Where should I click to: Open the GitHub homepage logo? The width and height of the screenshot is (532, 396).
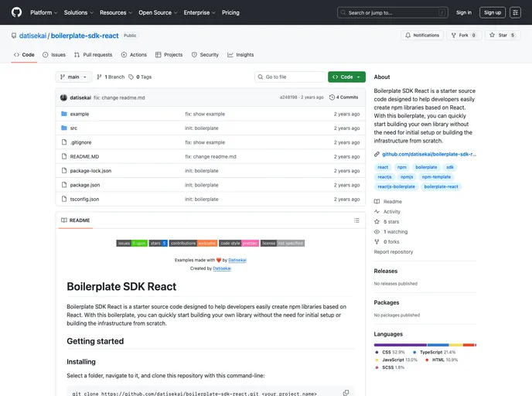click(16, 12)
